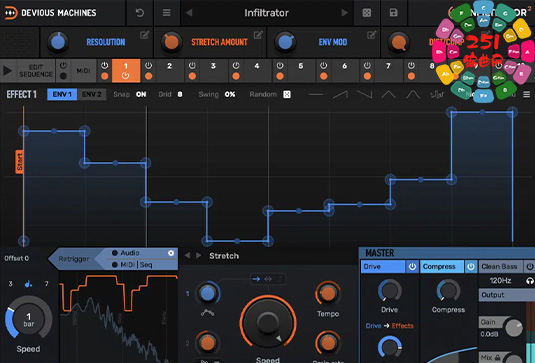
Task: Toggle Snap ON setting
Action: pos(141,95)
